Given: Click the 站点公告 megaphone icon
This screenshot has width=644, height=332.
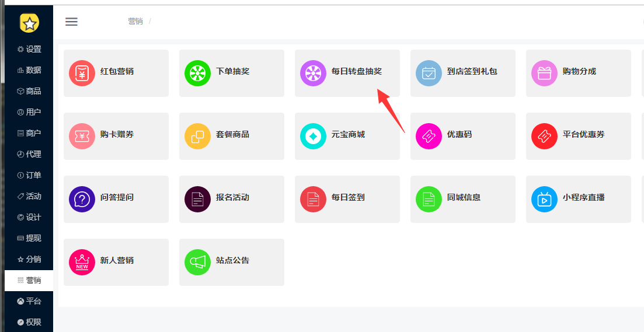Looking at the screenshot, I should [x=197, y=262].
